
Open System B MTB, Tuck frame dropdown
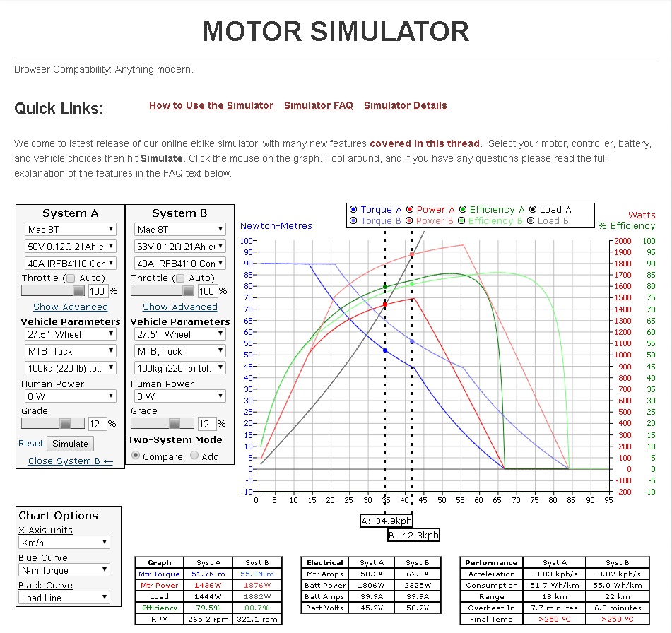pos(180,351)
